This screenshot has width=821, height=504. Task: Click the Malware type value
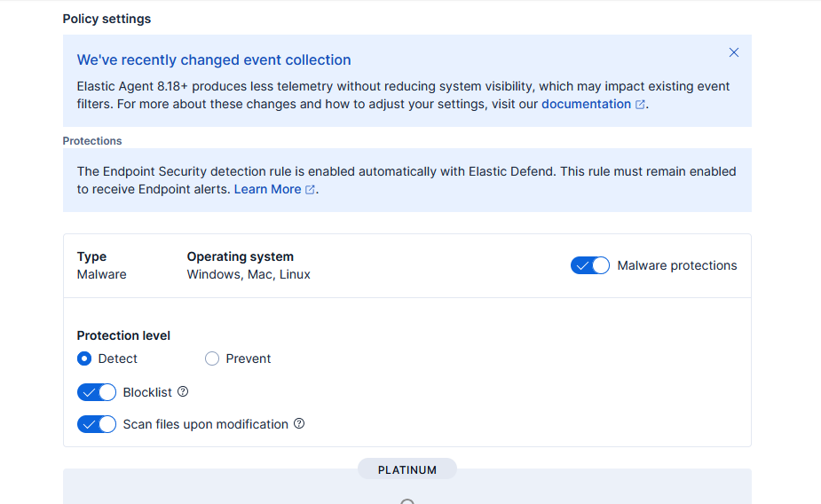101,274
